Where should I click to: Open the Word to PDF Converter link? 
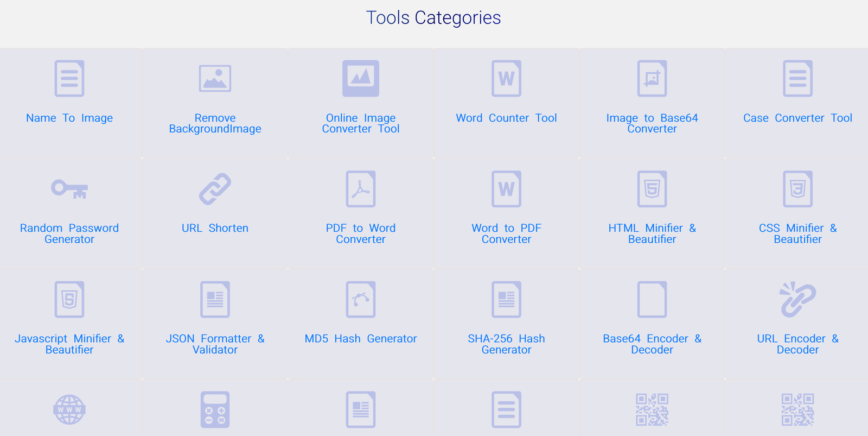[506, 233]
